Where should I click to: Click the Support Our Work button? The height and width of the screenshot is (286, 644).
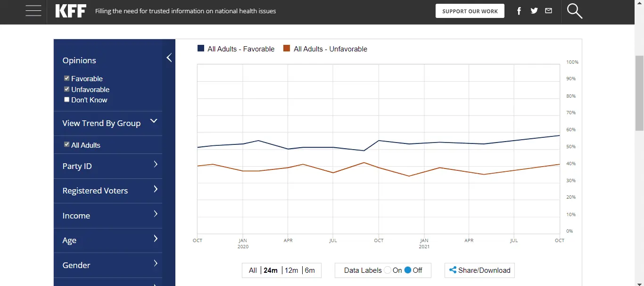(x=470, y=11)
